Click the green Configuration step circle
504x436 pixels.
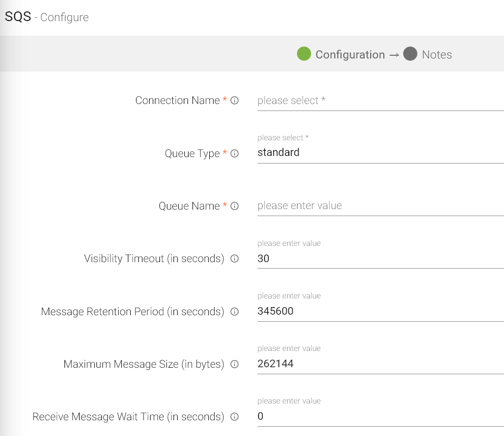pos(304,54)
